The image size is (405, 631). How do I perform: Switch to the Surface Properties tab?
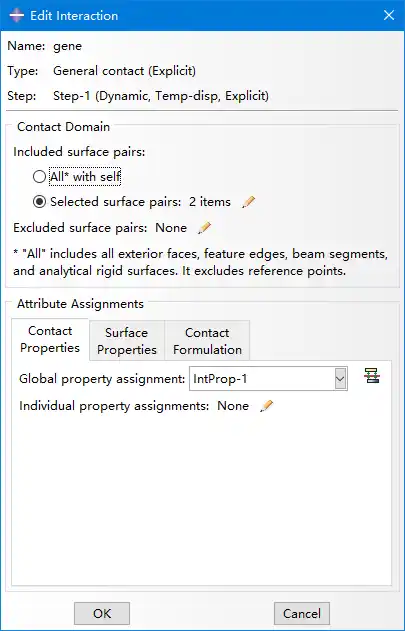(x=127, y=341)
